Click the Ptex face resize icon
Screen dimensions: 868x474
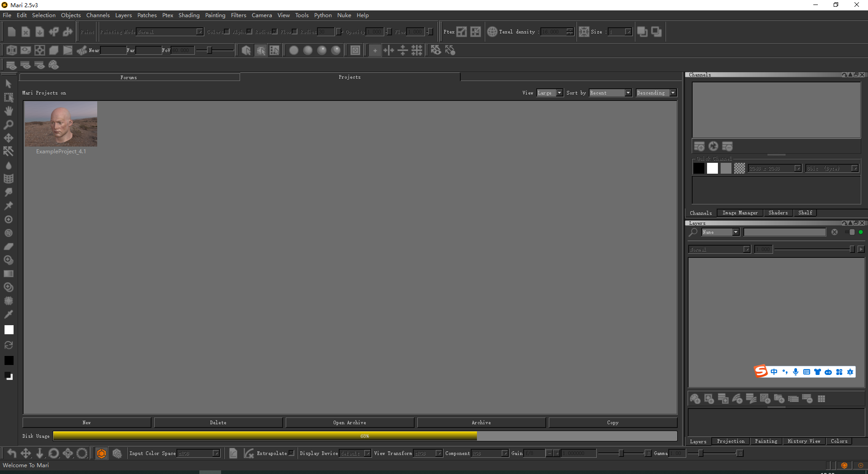pyautogui.click(x=462, y=32)
